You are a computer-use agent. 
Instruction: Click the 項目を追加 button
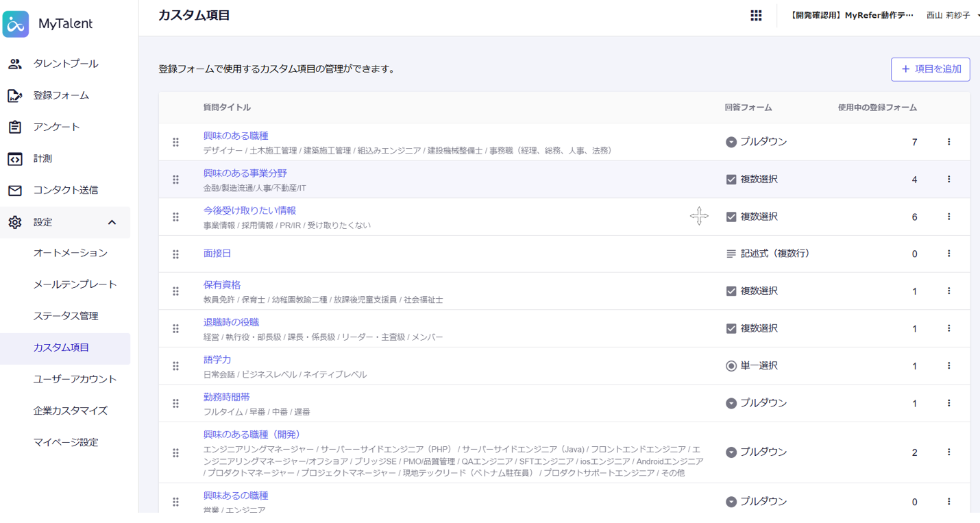pos(930,69)
